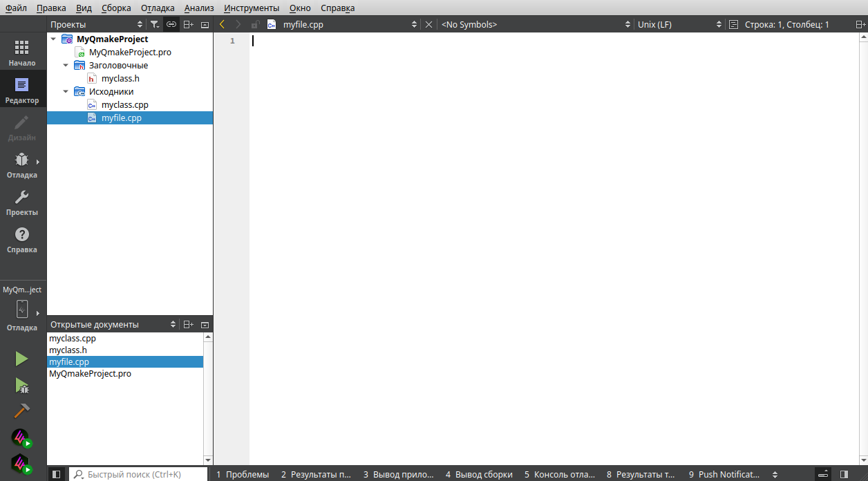Screen dimensions: 868x481
Task: Open the Проблемы output pane
Action: (x=243, y=474)
